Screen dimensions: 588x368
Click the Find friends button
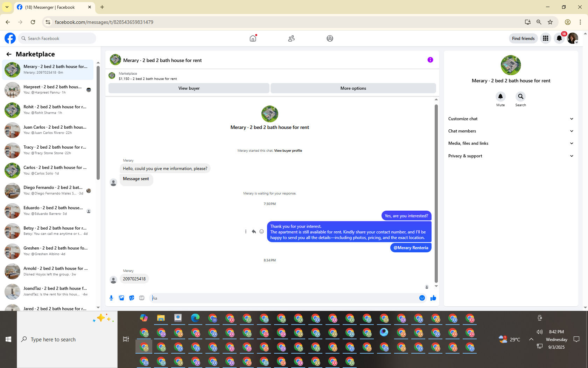click(x=523, y=38)
